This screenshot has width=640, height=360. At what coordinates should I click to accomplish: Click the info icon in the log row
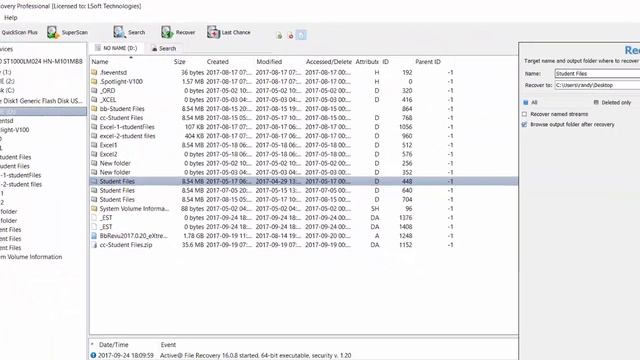click(x=93, y=355)
